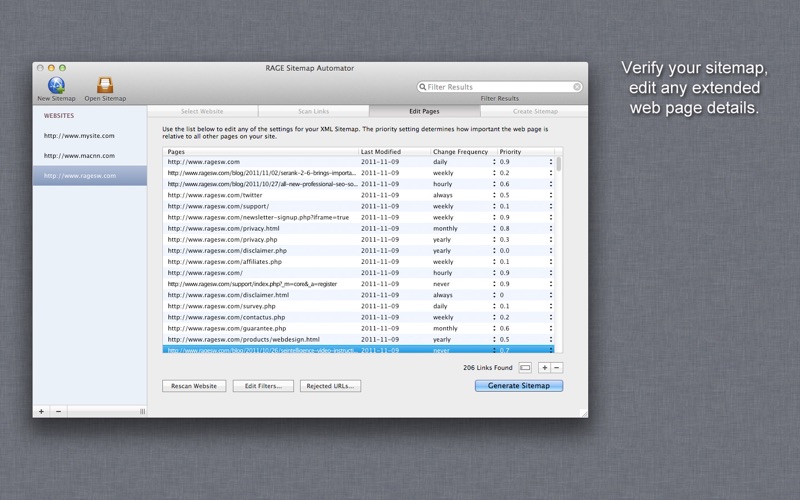Switch to the Select Website tab
Image resolution: width=800 pixels, height=500 pixels.
pos(202,111)
